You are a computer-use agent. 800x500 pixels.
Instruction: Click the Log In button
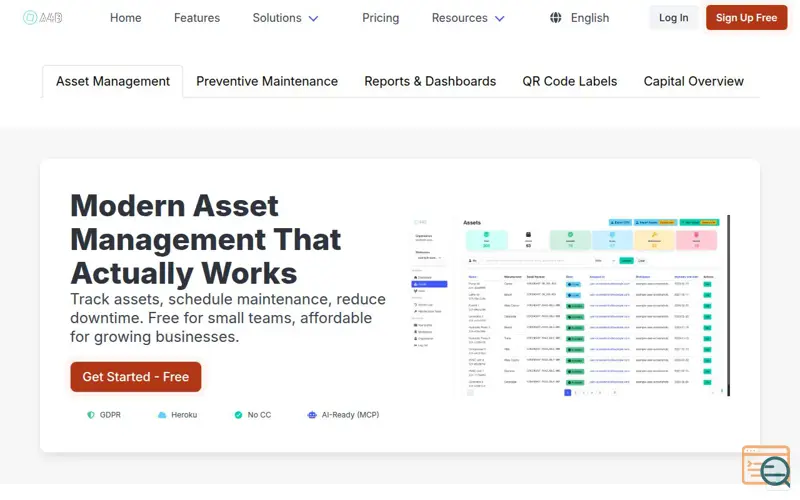pyautogui.click(x=673, y=18)
